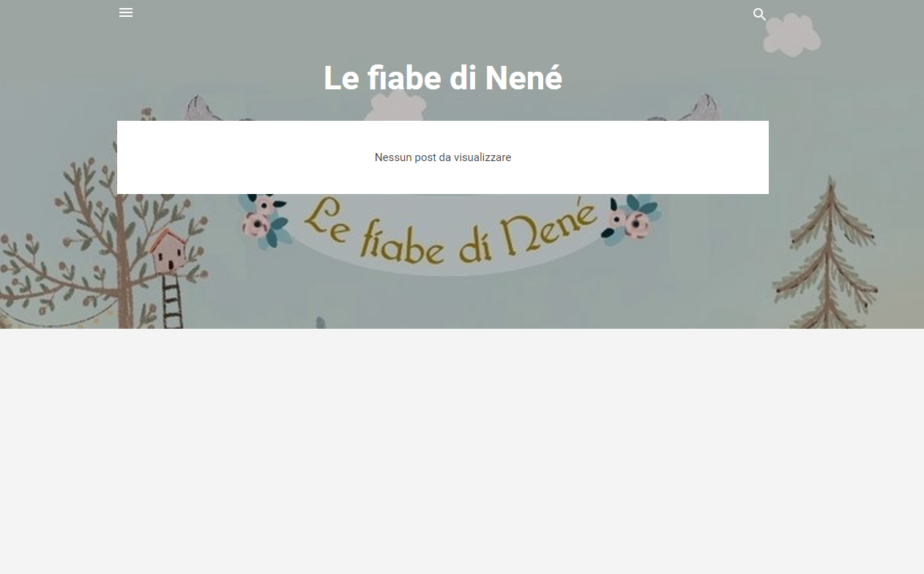Open the hamburger navigation menu
This screenshot has width=924, height=574.
[x=126, y=12]
